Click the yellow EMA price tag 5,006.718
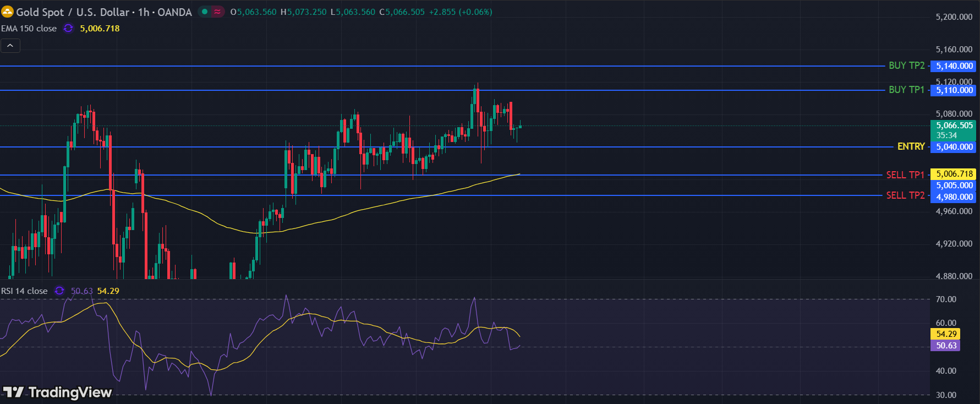The height and width of the screenshot is (404, 980). [x=954, y=174]
